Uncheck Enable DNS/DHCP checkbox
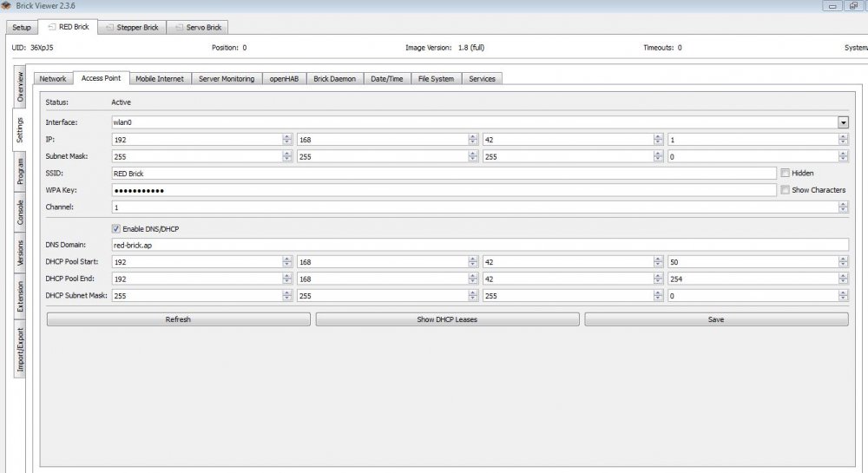The image size is (868, 473). pyautogui.click(x=116, y=228)
